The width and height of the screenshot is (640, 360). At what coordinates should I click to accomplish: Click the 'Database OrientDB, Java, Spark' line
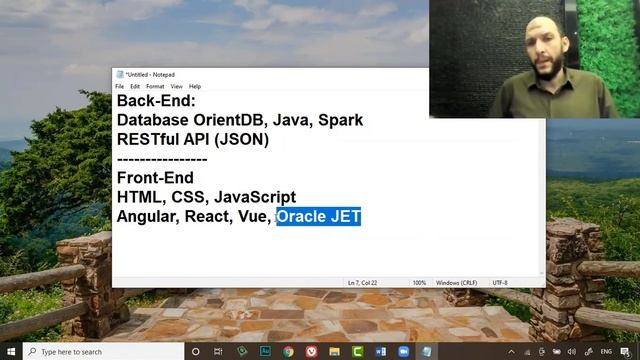240,120
